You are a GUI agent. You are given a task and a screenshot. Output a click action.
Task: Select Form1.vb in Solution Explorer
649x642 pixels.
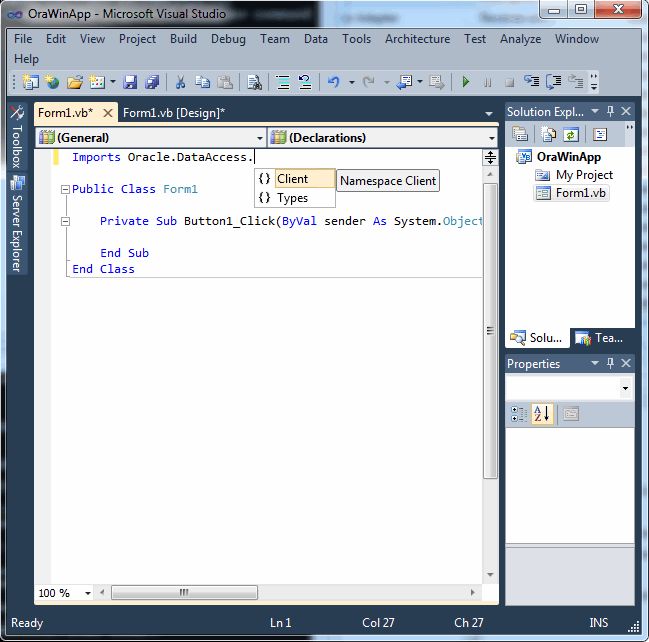(580, 193)
